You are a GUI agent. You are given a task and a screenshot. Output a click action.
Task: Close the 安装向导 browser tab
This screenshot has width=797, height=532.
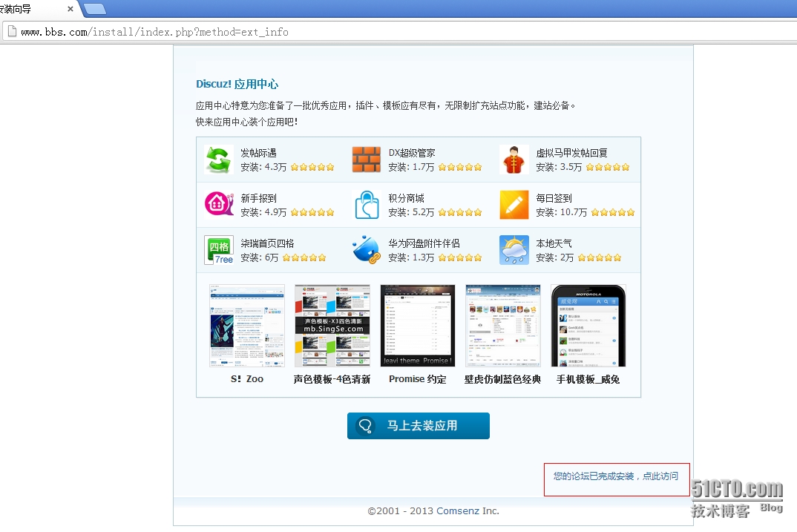70,9
